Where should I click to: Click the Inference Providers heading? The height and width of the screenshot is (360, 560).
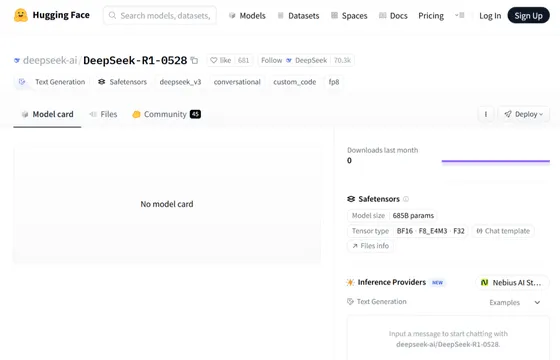[x=392, y=282]
